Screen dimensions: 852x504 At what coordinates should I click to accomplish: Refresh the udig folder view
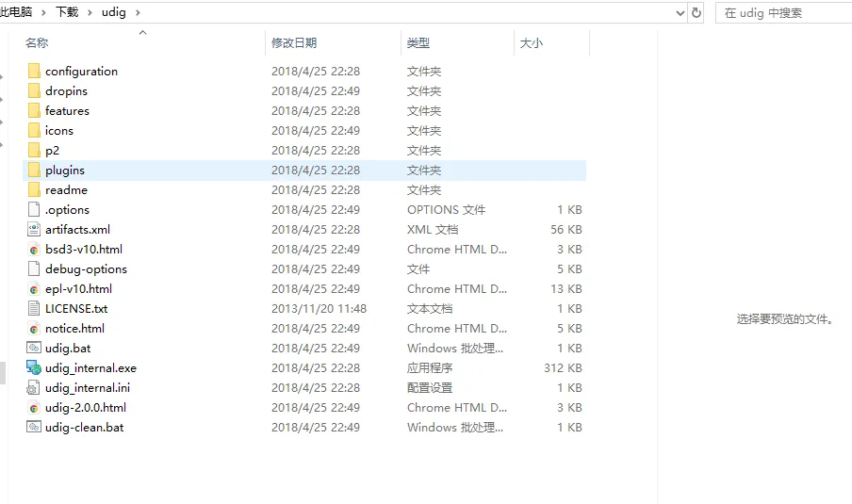pos(696,12)
